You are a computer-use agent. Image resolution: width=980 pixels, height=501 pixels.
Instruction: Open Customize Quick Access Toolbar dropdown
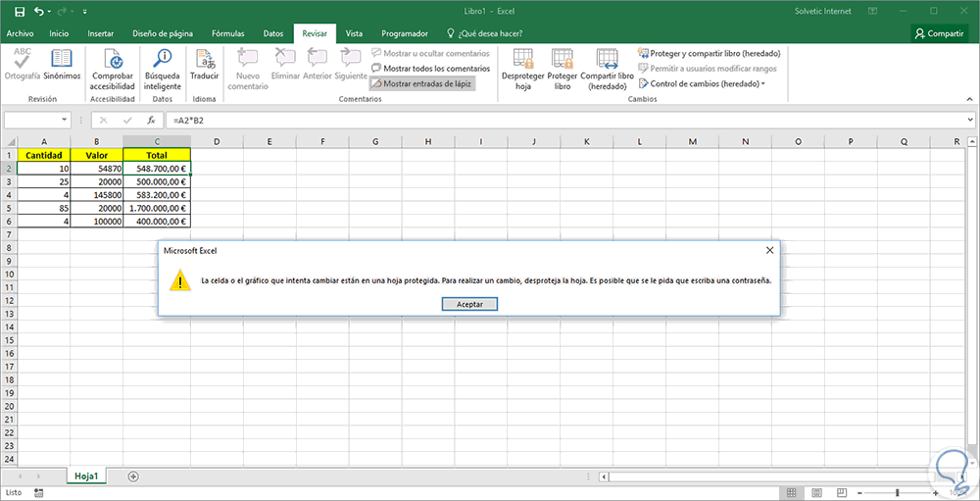coord(85,11)
